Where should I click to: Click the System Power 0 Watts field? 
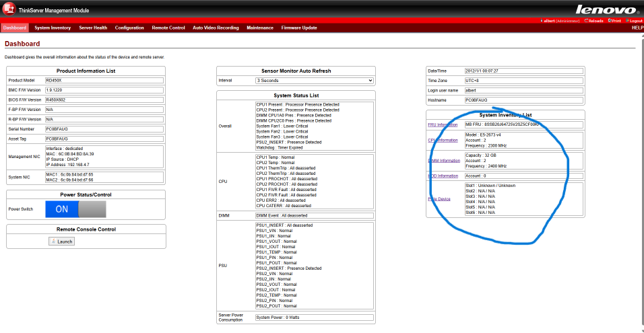point(314,318)
